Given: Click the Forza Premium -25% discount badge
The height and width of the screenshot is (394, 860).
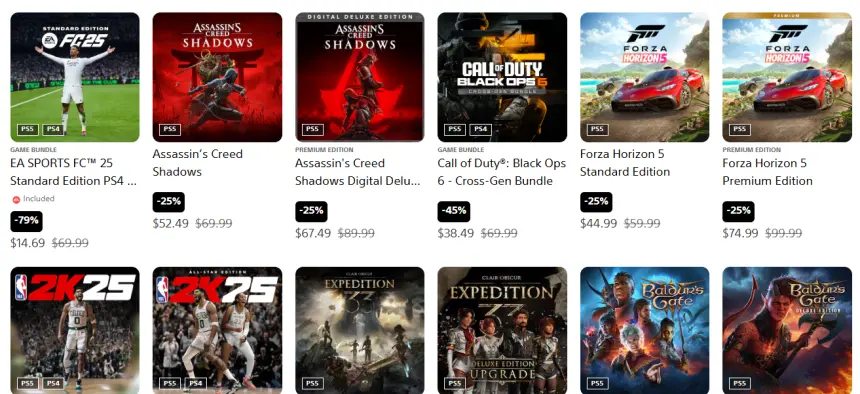Looking at the screenshot, I should coord(738,211).
